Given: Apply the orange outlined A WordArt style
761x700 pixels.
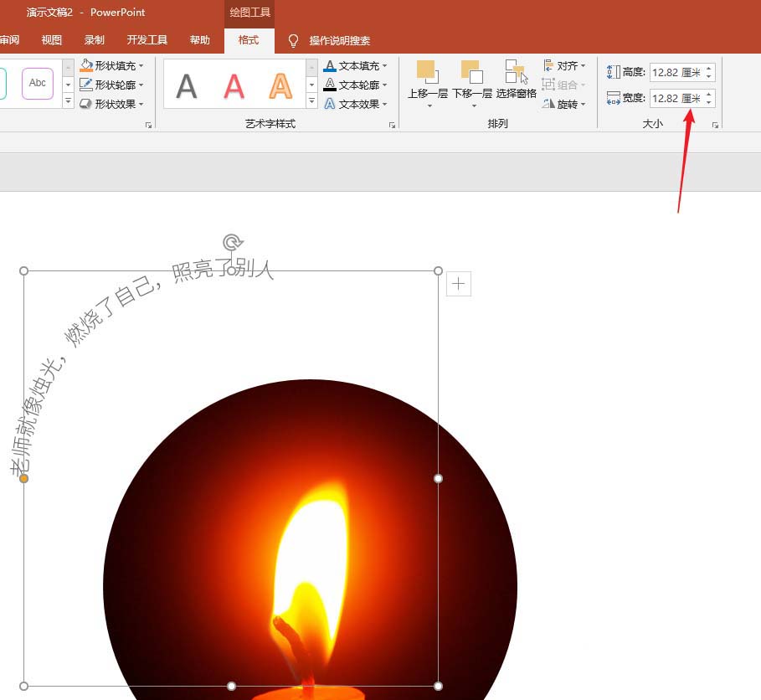Looking at the screenshot, I should (280, 86).
